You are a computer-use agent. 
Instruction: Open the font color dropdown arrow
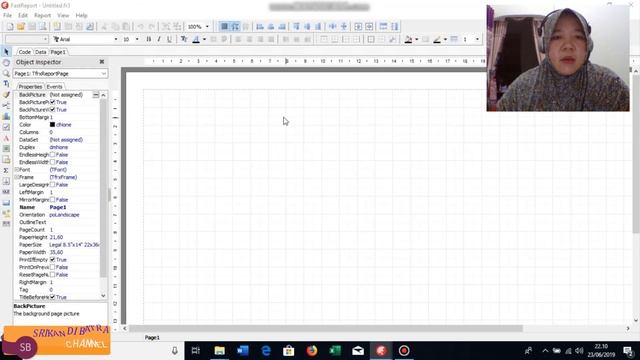pyautogui.click(x=204, y=39)
